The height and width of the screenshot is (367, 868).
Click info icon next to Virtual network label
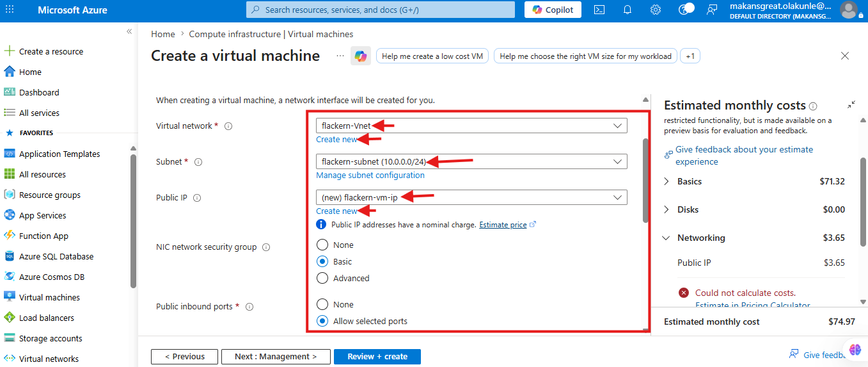(228, 126)
